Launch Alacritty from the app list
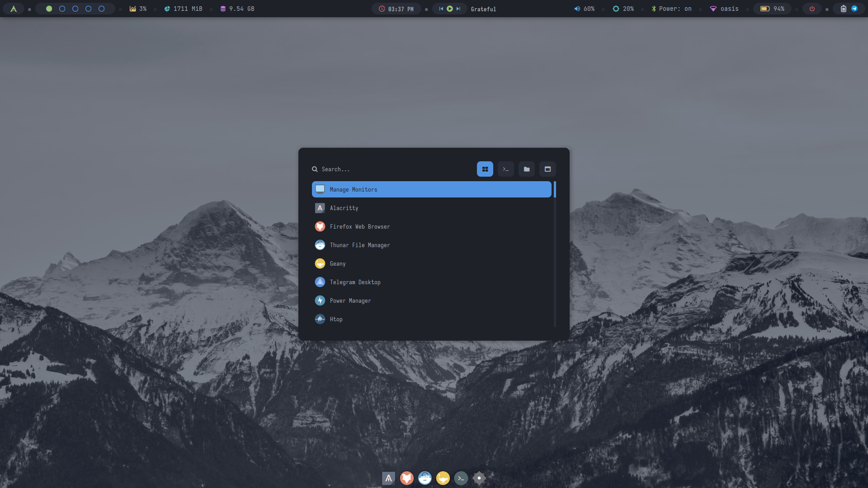This screenshot has width=868, height=488. click(x=344, y=208)
